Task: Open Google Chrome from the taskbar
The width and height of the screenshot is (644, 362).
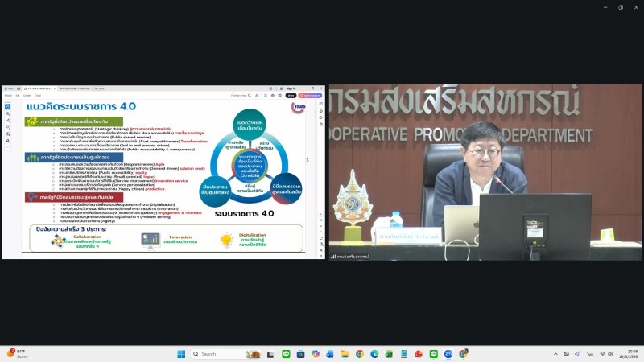Action: (359, 354)
